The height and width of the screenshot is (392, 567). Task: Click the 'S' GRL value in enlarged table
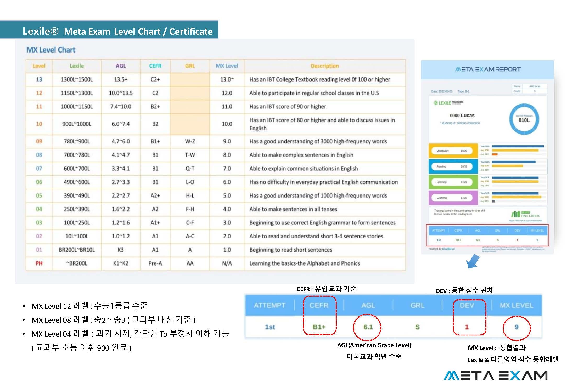[x=417, y=327]
